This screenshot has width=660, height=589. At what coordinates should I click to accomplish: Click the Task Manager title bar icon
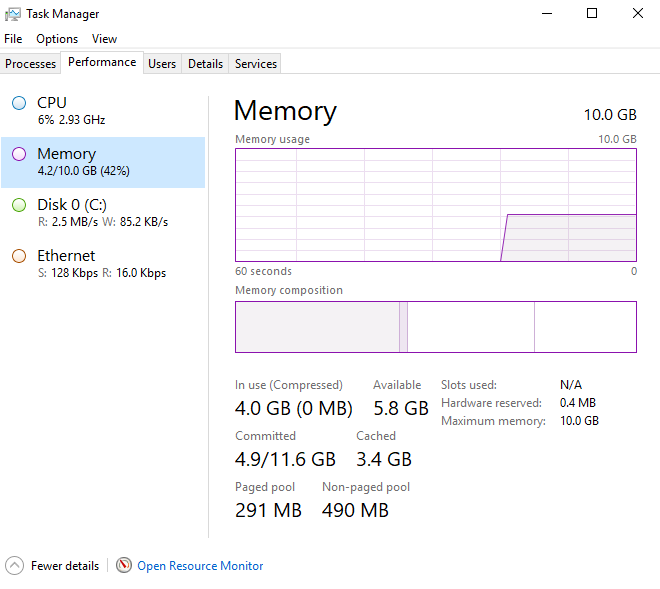click(13, 14)
